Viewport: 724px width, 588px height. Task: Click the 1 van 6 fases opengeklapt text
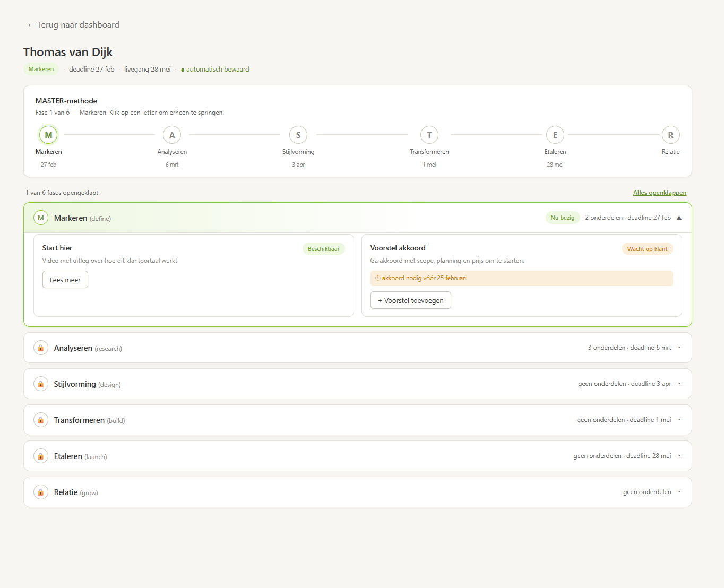coord(62,193)
